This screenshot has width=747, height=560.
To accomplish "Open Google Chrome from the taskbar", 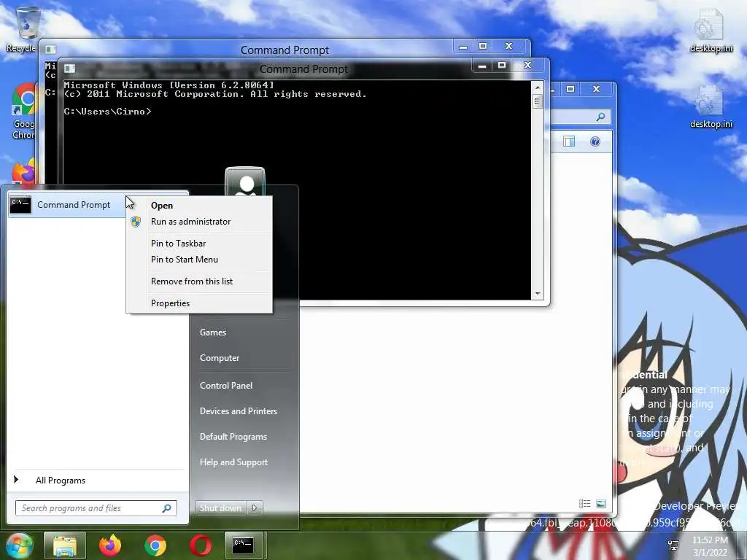I will point(155,545).
